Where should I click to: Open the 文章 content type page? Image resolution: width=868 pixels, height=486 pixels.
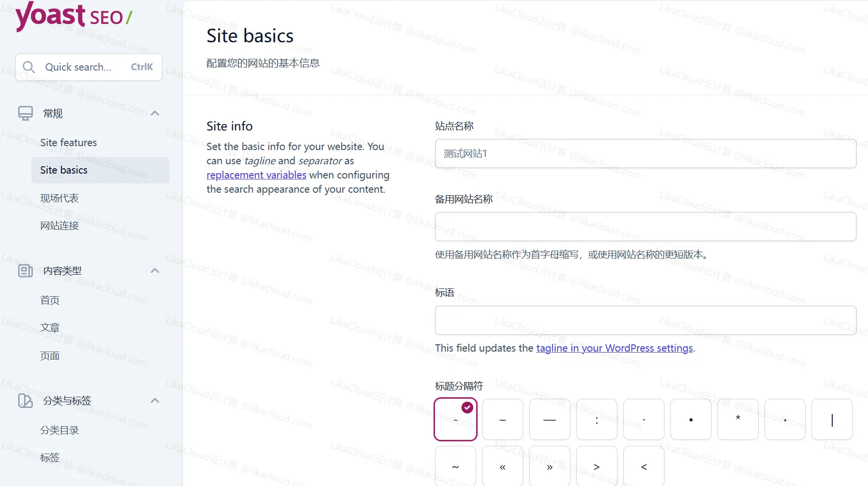point(50,328)
